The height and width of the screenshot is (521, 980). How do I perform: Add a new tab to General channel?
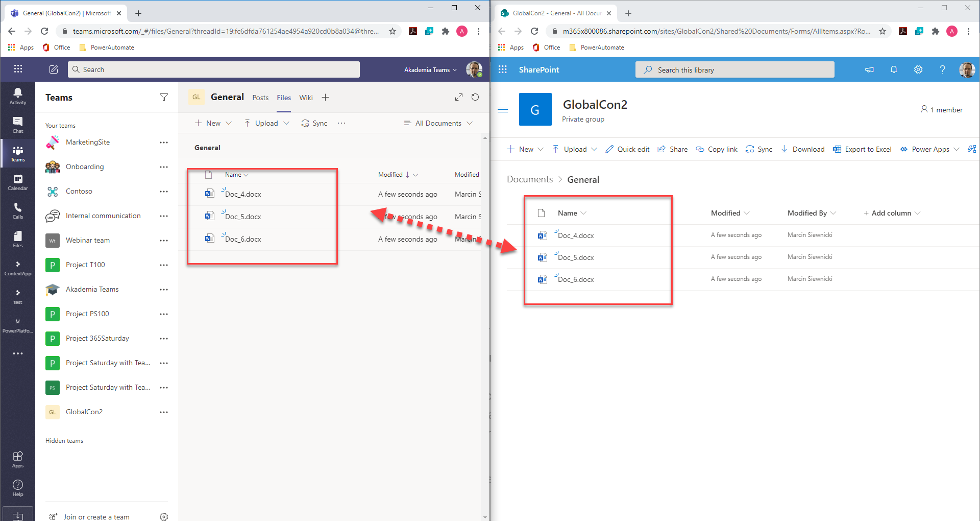[325, 97]
